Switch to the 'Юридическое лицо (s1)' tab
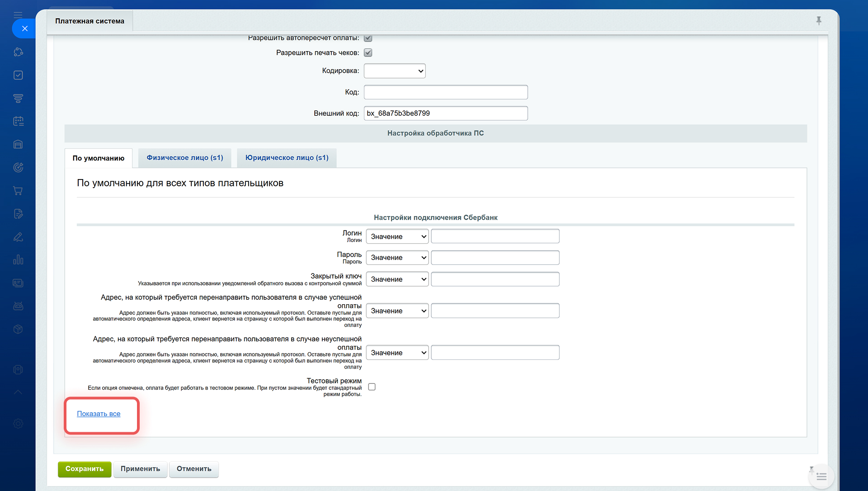 [287, 158]
